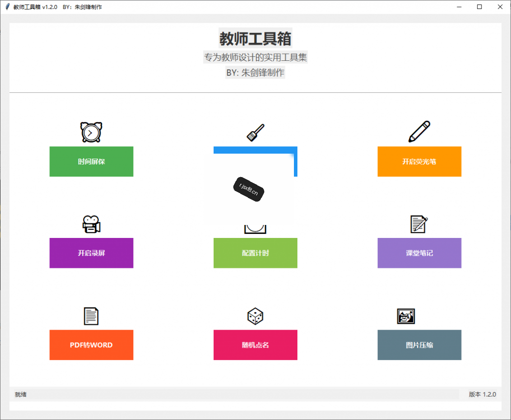Open the 图片压缩 image compressor
The height and width of the screenshot is (420, 511).
[x=419, y=345]
